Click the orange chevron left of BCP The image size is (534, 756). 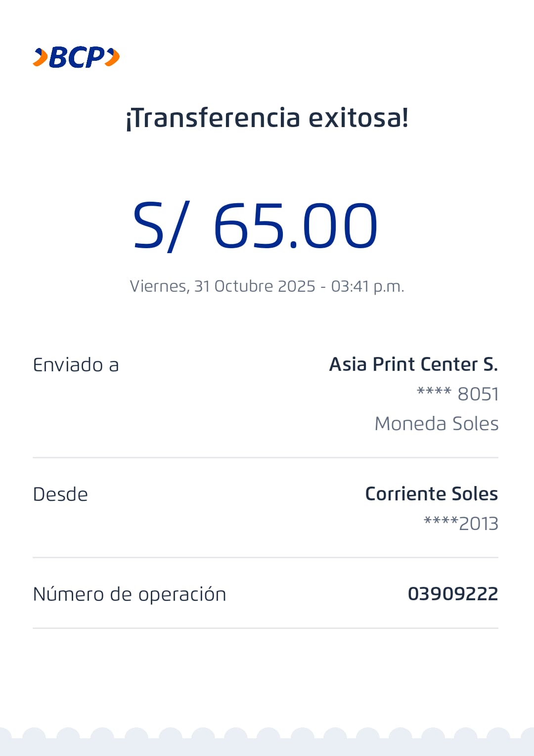coord(41,57)
